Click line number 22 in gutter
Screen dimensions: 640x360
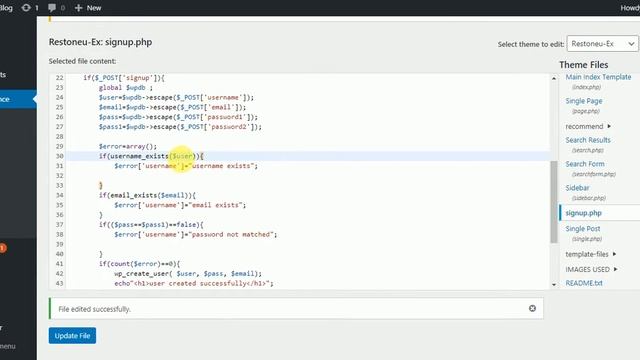click(x=60, y=78)
